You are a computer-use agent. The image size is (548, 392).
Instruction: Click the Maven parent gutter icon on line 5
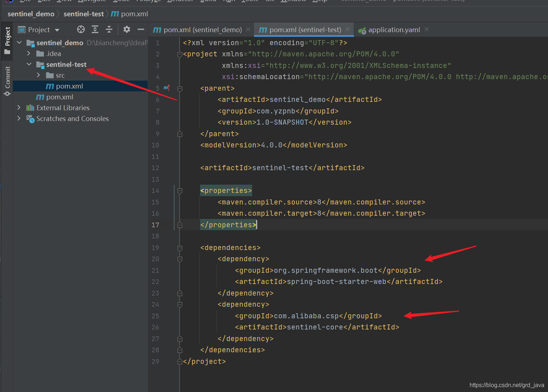[167, 88]
